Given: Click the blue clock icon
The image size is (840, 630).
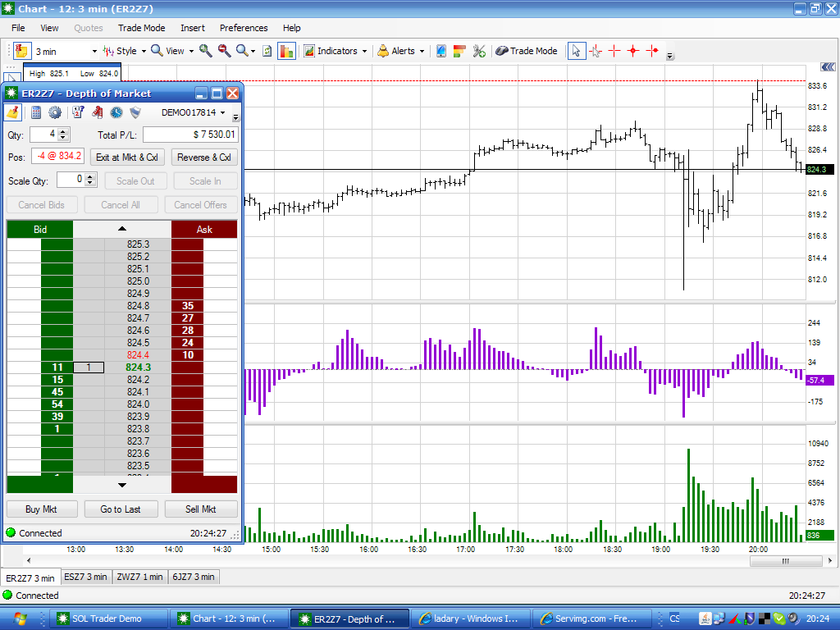Looking at the screenshot, I should point(116,112).
